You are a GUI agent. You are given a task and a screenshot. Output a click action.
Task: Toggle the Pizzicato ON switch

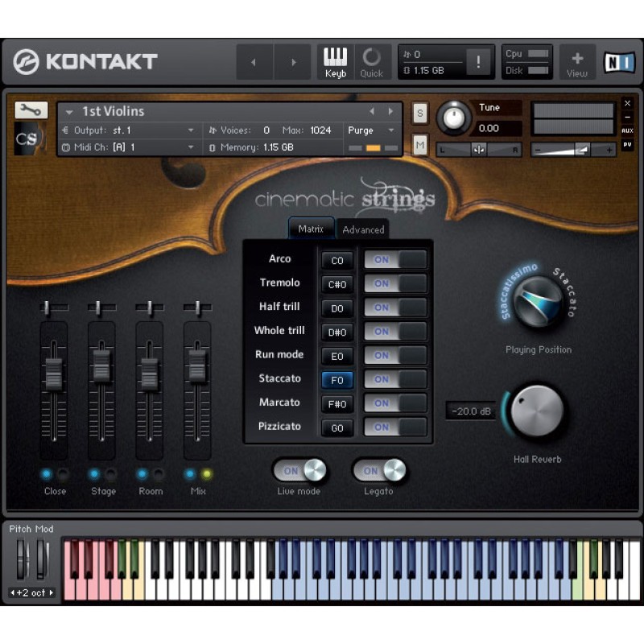[x=394, y=427]
